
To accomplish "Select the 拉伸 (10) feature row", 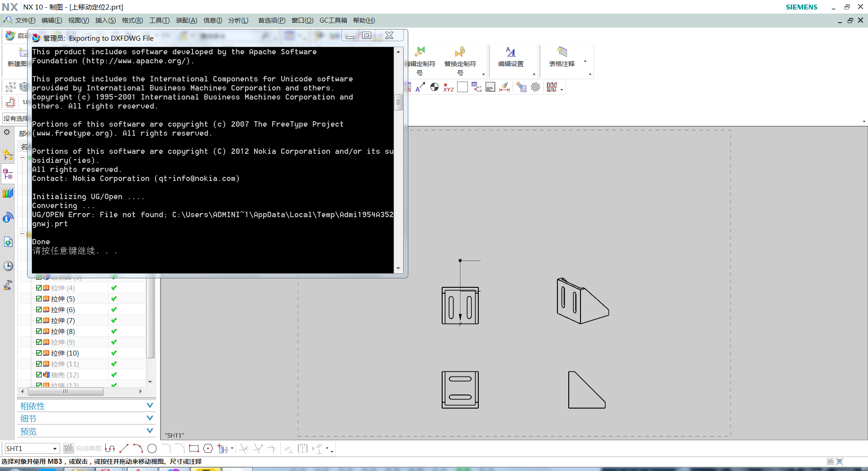I will 81,353.
